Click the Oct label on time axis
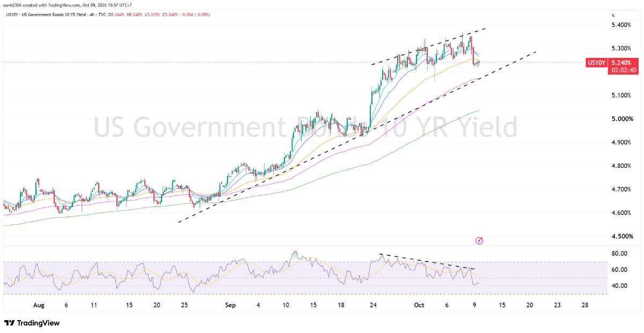 (x=419, y=305)
